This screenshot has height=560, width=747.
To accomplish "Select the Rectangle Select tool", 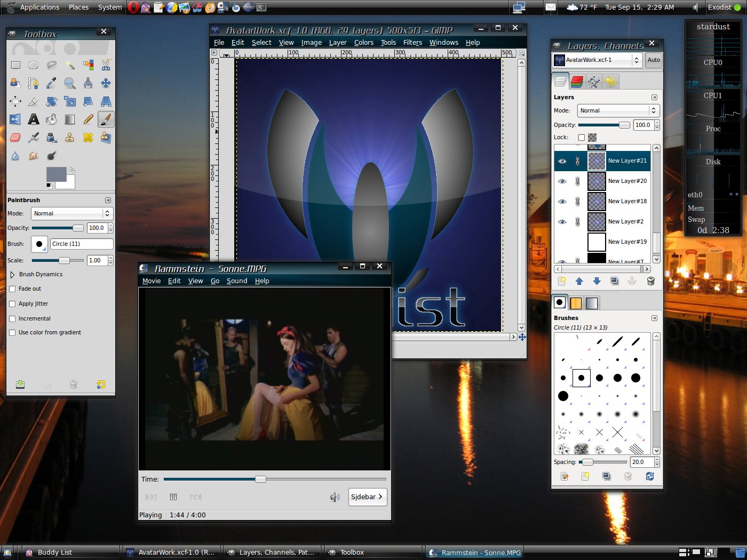I will point(15,65).
